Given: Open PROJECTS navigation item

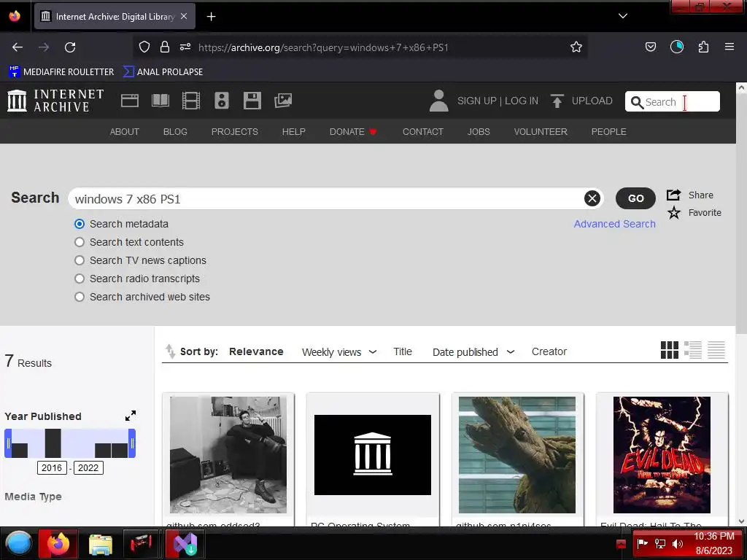Looking at the screenshot, I should pyautogui.click(x=234, y=132).
